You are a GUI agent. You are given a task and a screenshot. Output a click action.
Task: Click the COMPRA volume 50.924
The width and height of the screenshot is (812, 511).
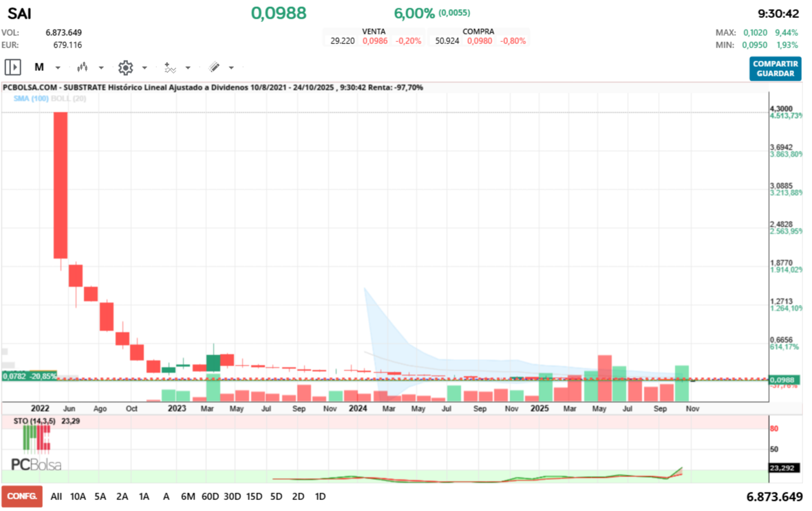click(x=447, y=41)
